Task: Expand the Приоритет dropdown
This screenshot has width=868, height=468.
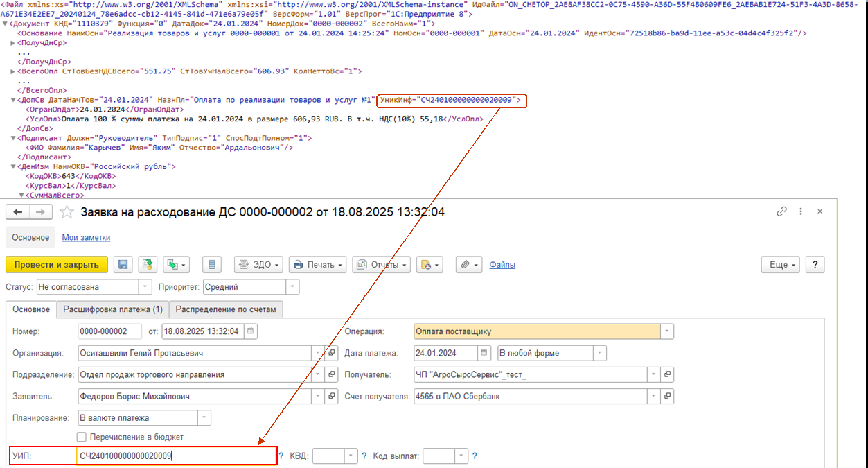Action: point(292,286)
